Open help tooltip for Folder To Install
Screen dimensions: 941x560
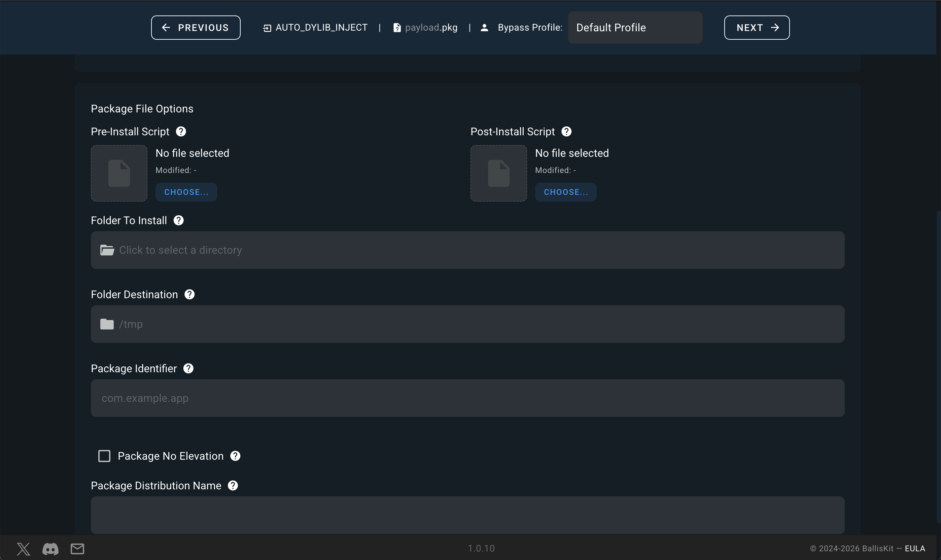(178, 220)
